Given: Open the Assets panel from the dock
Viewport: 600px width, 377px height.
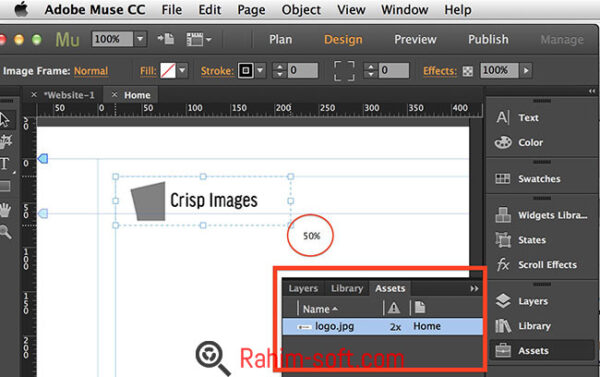Looking at the screenshot, I should point(541,351).
